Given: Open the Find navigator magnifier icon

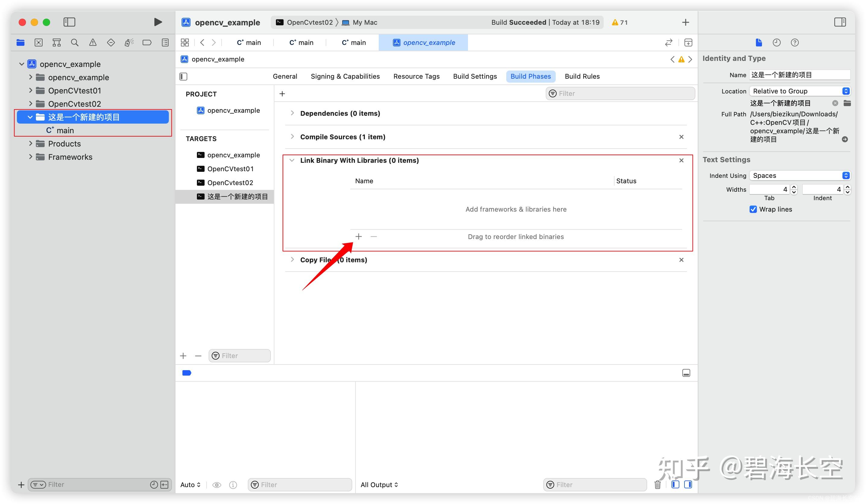Looking at the screenshot, I should coord(74,43).
